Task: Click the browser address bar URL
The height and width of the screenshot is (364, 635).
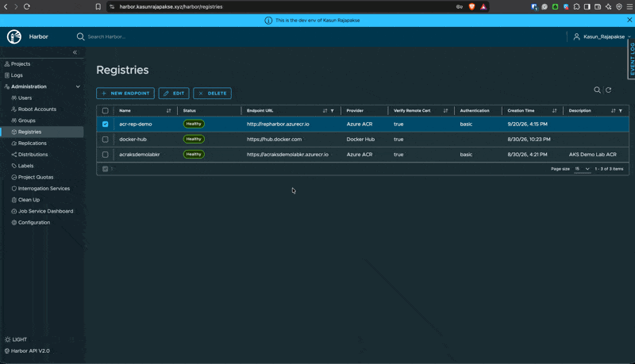Action: [171, 7]
